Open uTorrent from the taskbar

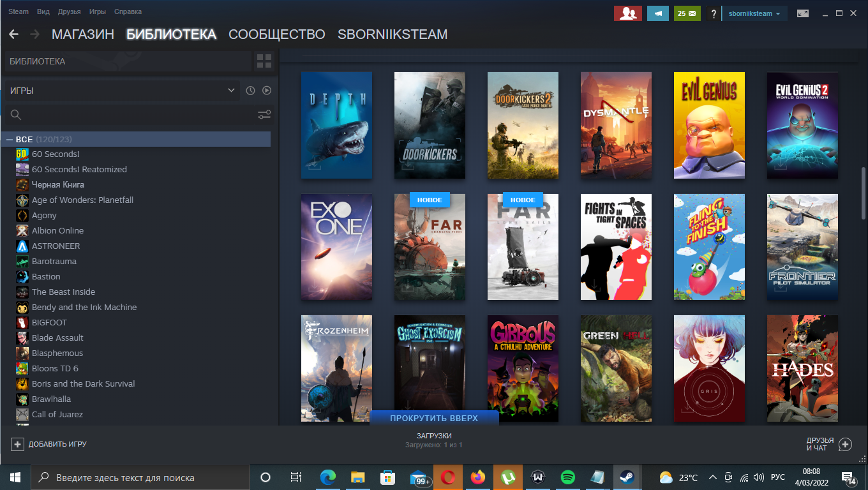(508, 477)
